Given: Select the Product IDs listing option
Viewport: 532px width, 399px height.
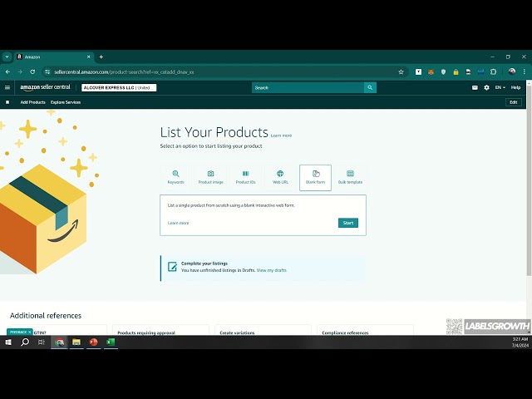Looking at the screenshot, I should 246,177.
